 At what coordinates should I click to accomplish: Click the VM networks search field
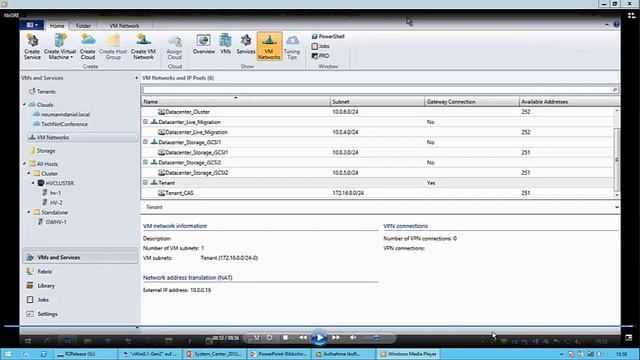coord(380,90)
